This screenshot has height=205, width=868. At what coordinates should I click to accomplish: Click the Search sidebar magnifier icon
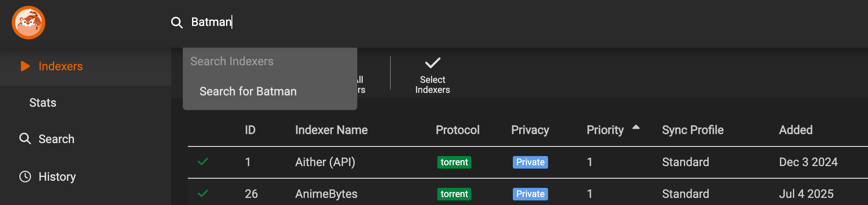pos(25,138)
